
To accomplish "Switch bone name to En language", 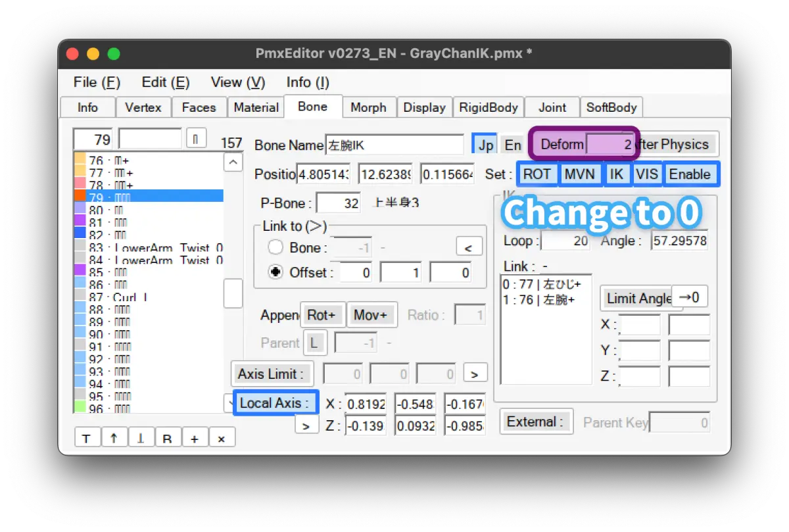I will [x=513, y=145].
